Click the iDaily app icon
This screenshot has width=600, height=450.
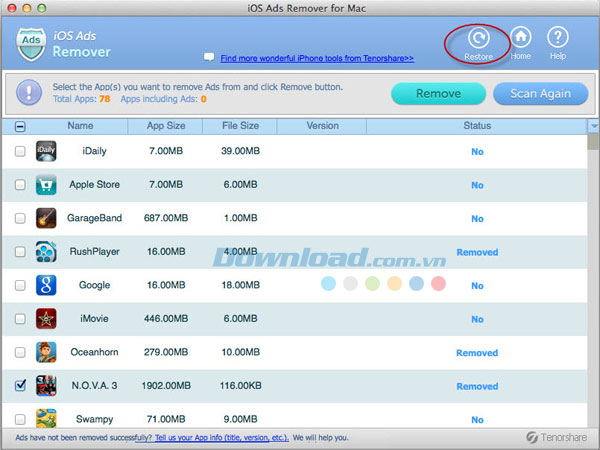tap(46, 151)
